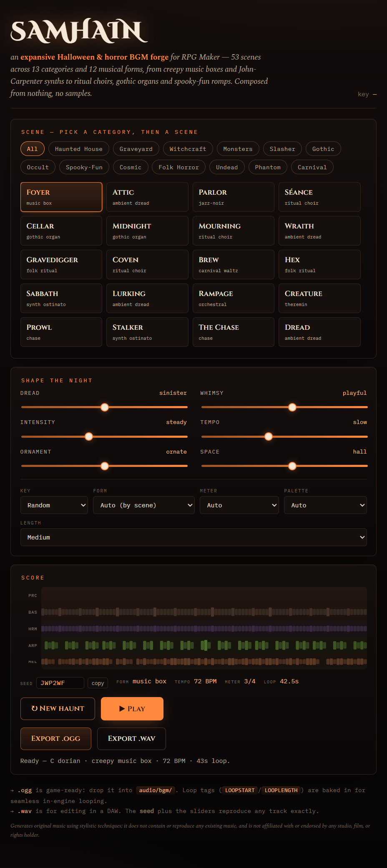This screenshot has height=868, width=387.
Task: Select the Slasher category
Action: coord(282,149)
